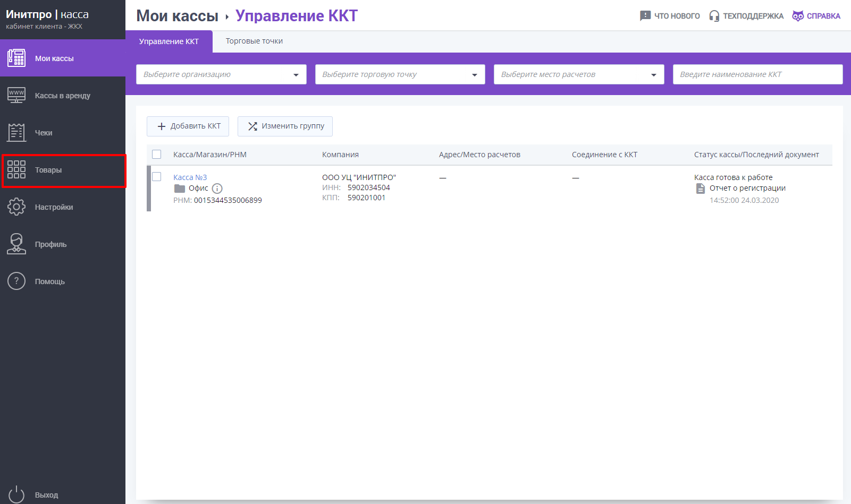The image size is (851, 504).
Task: Select Чеки in the sidebar
Action: click(x=63, y=133)
